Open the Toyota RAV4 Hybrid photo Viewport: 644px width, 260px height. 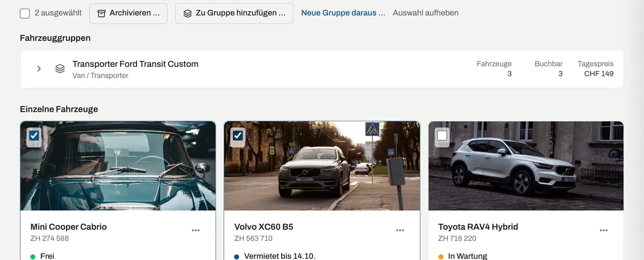(x=526, y=166)
